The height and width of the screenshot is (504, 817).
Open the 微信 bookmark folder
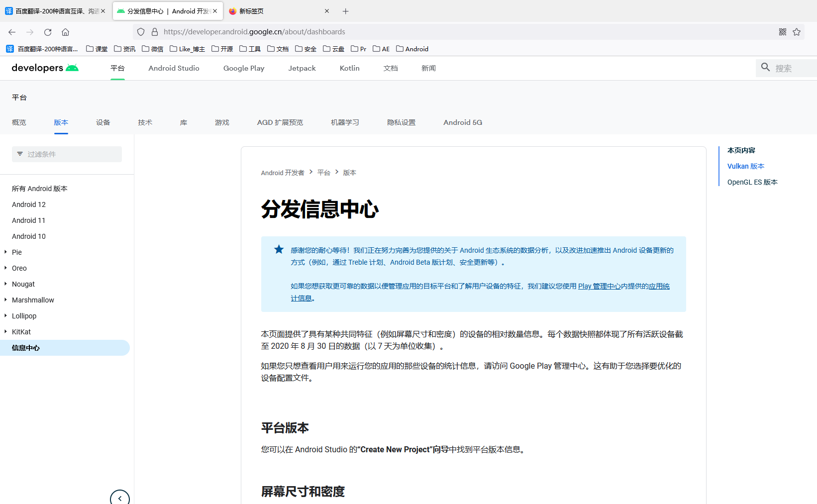pos(152,49)
